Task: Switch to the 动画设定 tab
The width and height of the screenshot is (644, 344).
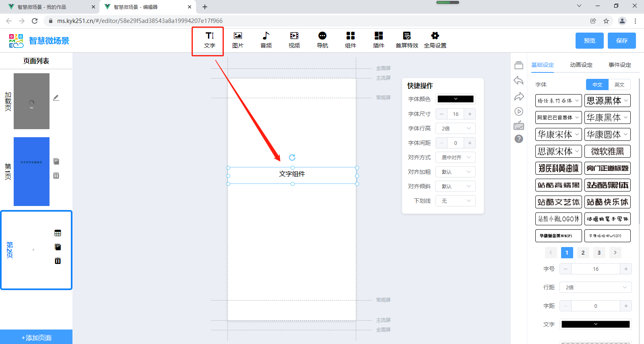Action: 581,65
